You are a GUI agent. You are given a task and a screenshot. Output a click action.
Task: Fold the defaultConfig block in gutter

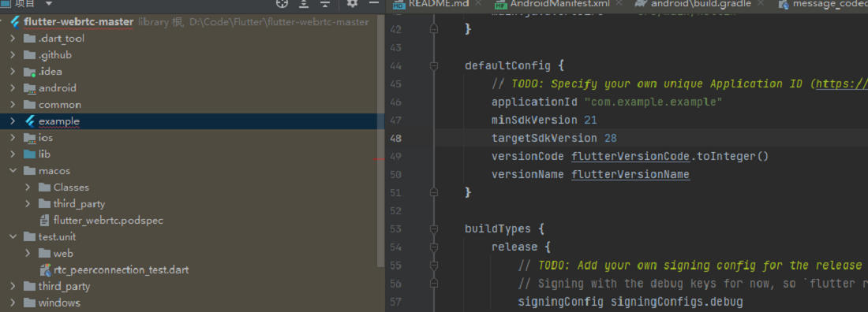[434, 66]
